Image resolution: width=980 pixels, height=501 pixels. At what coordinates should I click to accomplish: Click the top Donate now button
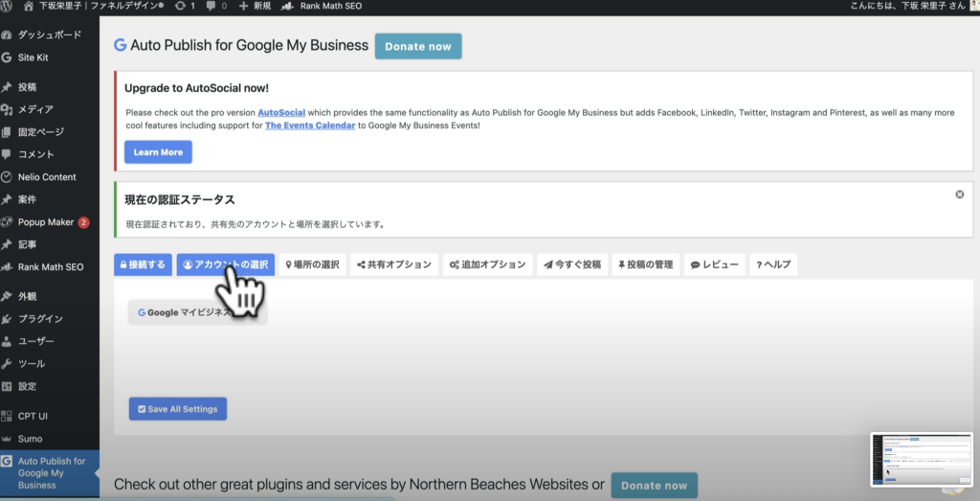point(417,46)
